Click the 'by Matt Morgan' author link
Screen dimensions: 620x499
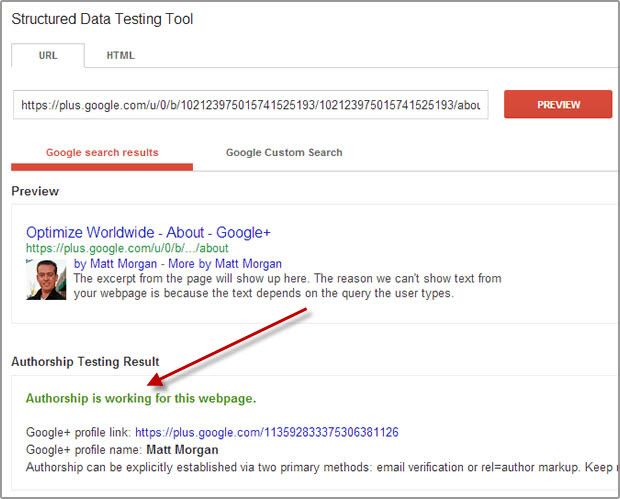coord(115,264)
